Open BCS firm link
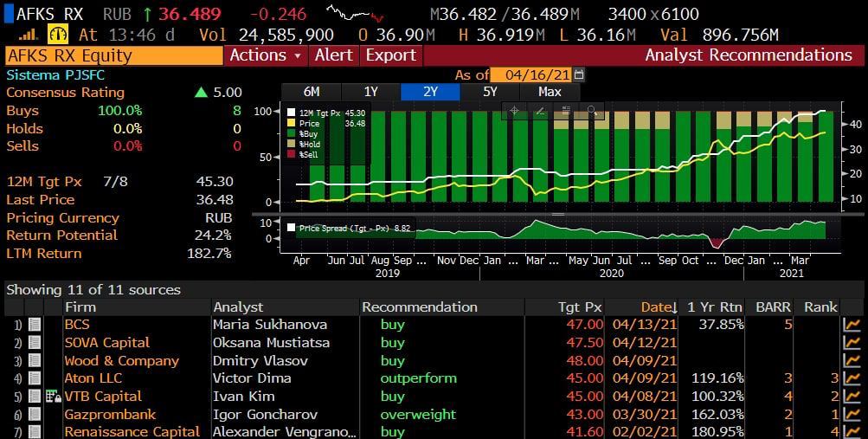868x439 pixels. click(77, 325)
